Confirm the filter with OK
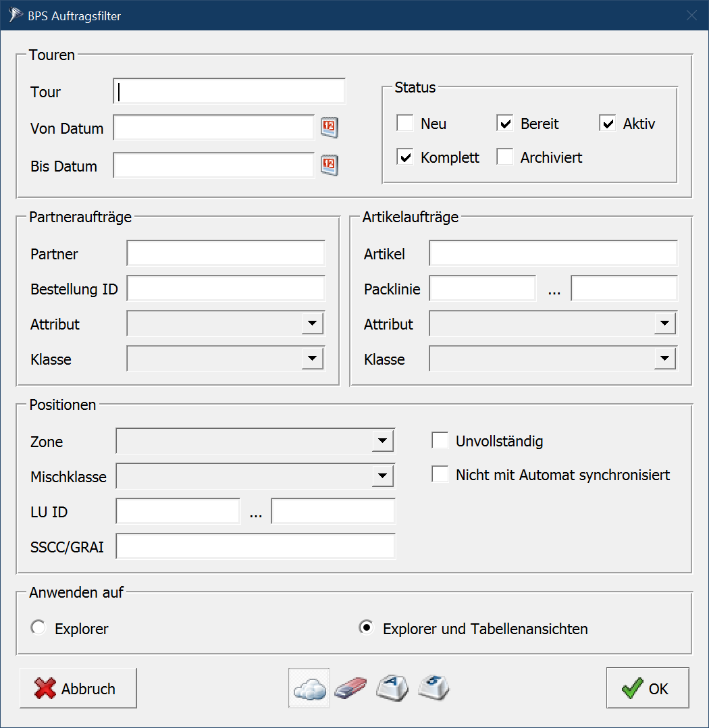The image size is (709, 728). (x=647, y=688)
